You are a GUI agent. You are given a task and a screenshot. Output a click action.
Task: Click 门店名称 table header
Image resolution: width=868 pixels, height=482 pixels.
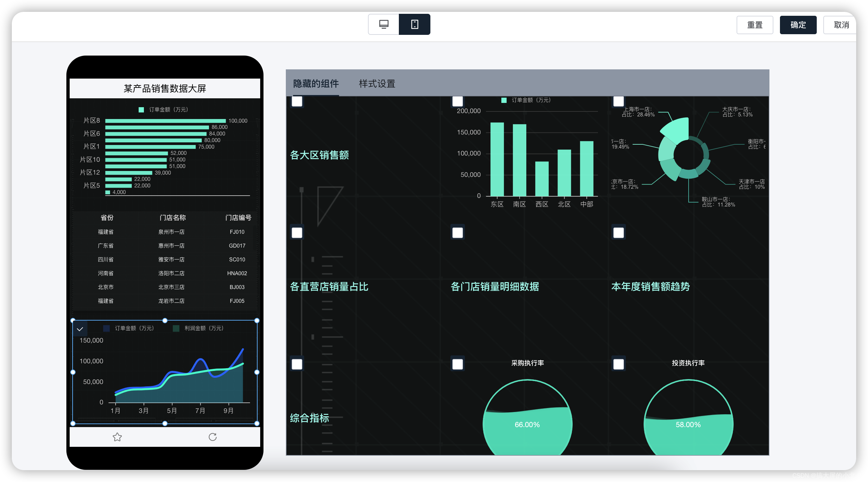172,218
